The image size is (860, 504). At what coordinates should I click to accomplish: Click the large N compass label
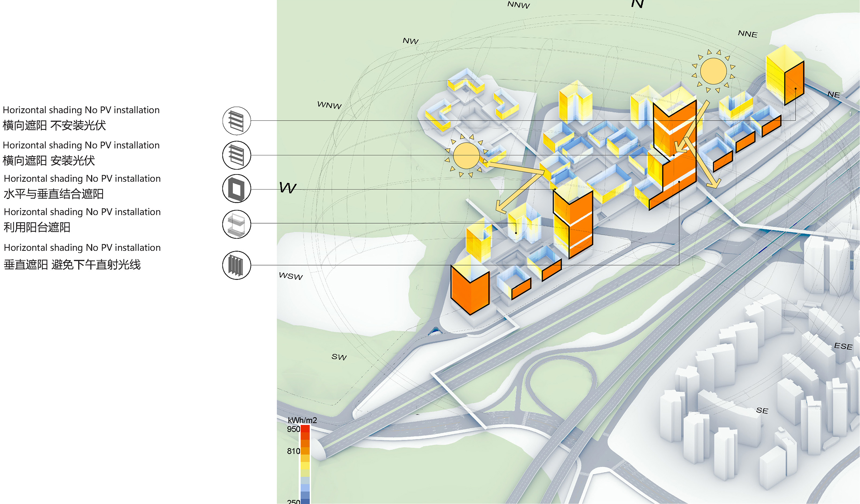(637, 4)
